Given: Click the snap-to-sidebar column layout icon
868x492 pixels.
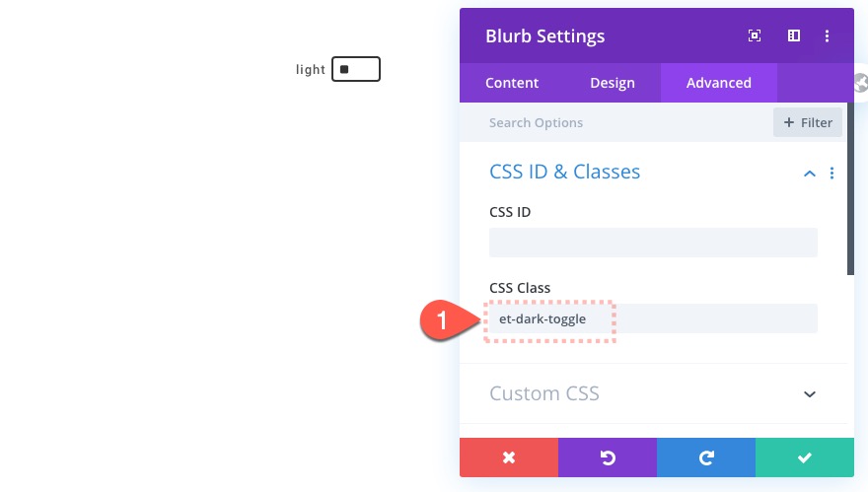Looking at the screenshot, I should pos(793,36).
